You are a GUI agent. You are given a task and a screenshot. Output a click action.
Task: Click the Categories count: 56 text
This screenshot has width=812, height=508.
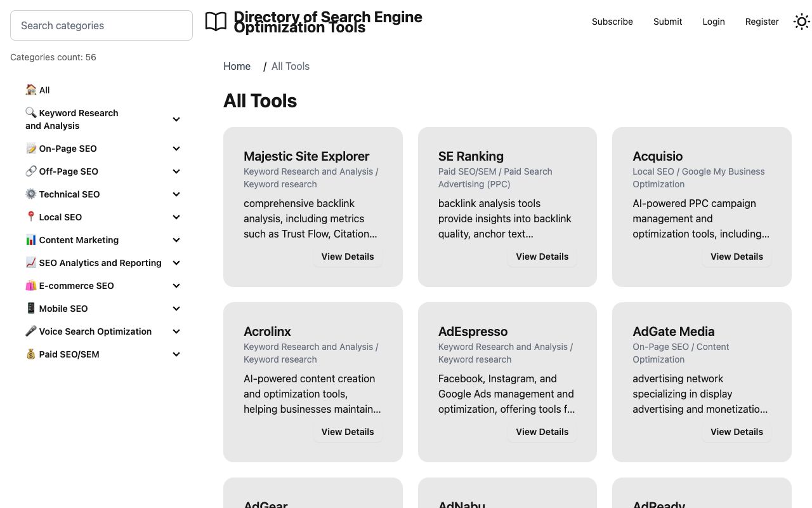53,57
